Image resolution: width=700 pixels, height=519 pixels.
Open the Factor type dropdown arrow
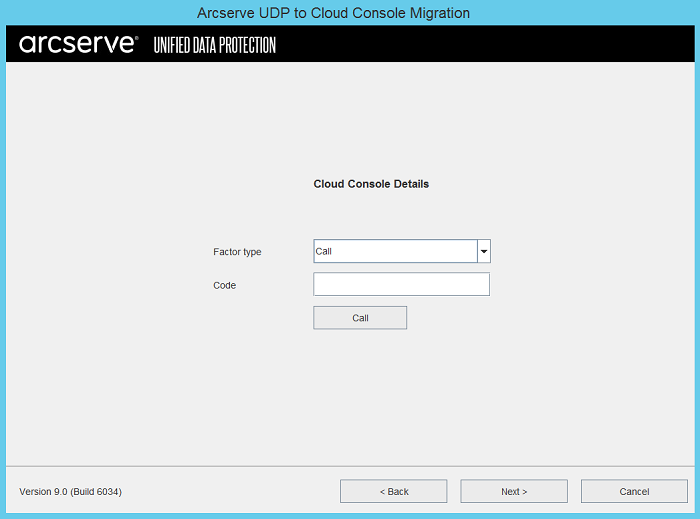click(484, 251)
